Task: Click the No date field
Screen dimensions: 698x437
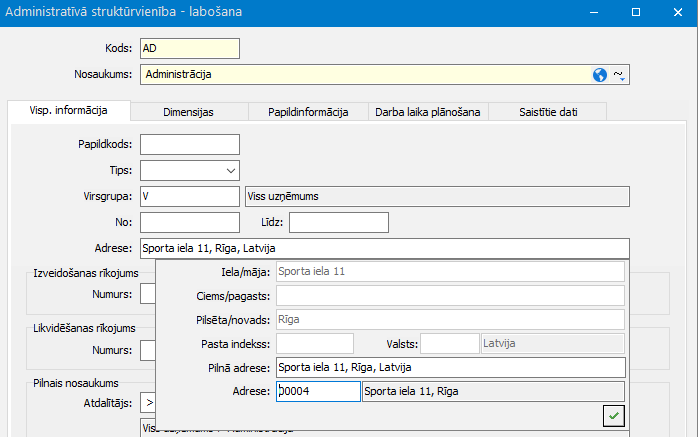Action: click(x=190, y=221)
